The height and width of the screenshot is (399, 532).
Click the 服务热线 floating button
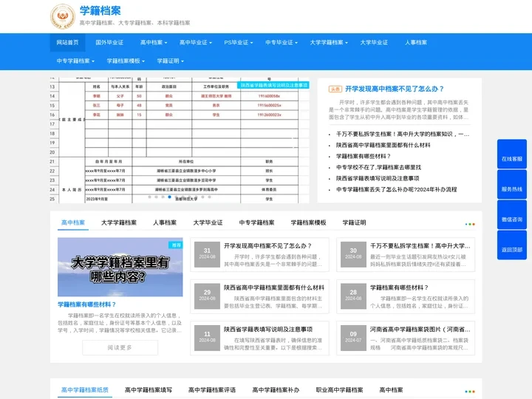tap(511, 184)
